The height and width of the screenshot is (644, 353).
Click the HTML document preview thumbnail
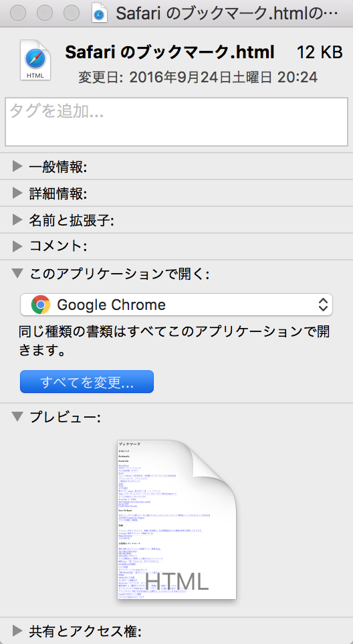point(176,519)
